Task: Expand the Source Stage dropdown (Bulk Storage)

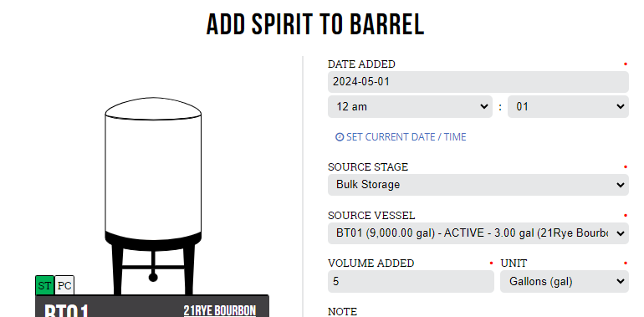Action: click(478, 185)
